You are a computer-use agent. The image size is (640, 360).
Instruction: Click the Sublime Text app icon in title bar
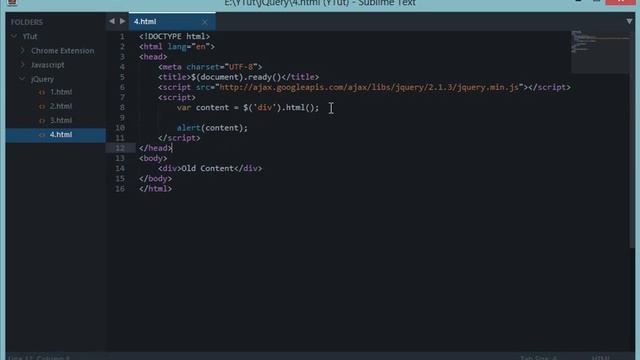coord(12,2)
